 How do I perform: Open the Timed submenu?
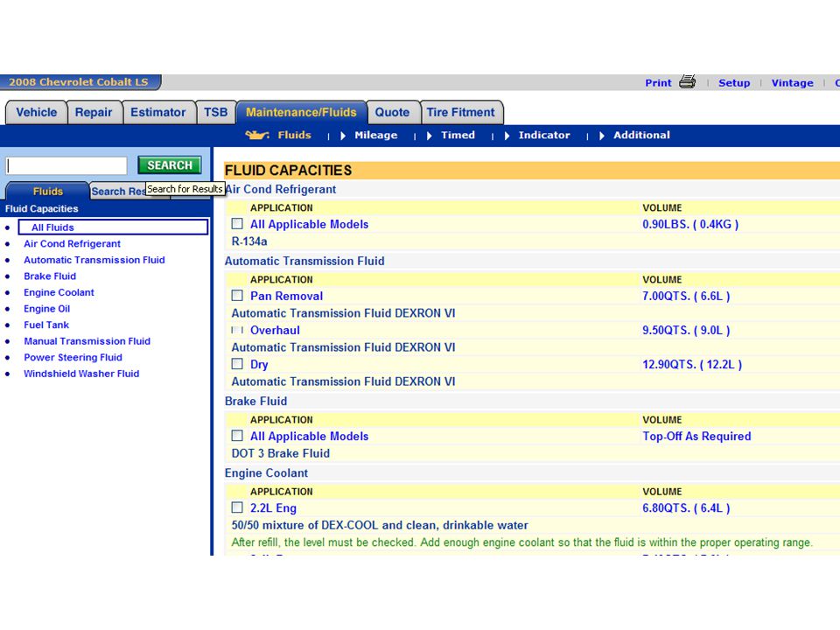pos(458,135)
